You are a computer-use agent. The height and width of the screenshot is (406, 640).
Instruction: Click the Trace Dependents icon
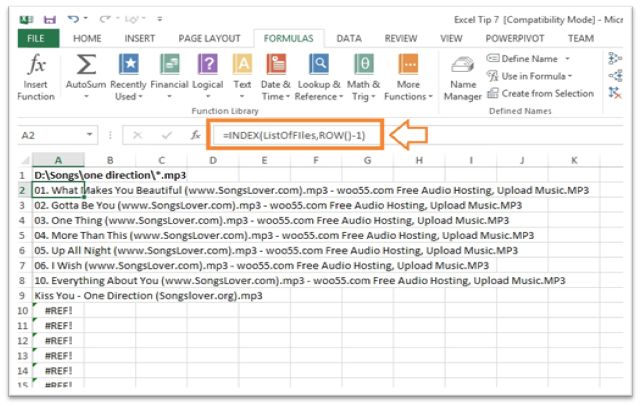pos(615,76)
